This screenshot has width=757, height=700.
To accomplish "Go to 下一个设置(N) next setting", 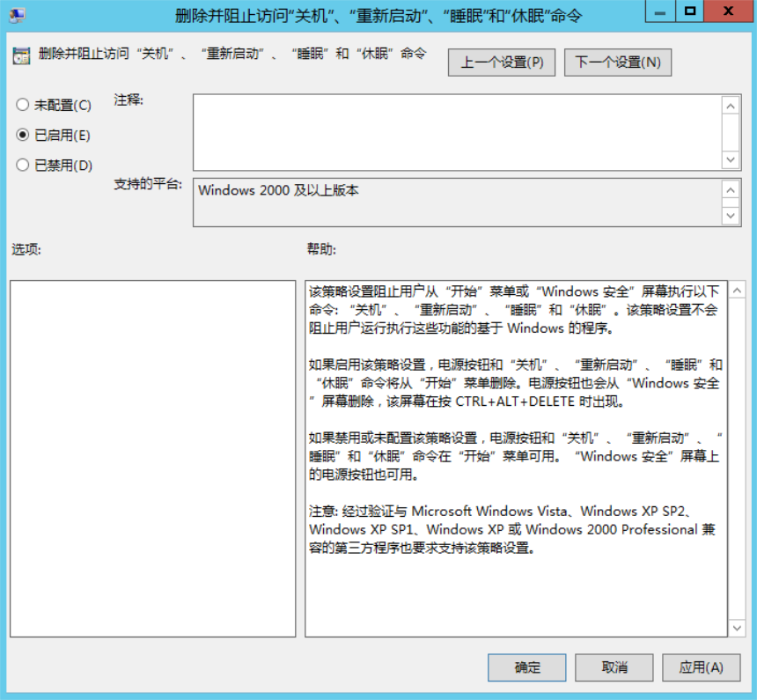I will tap(617, 63).
